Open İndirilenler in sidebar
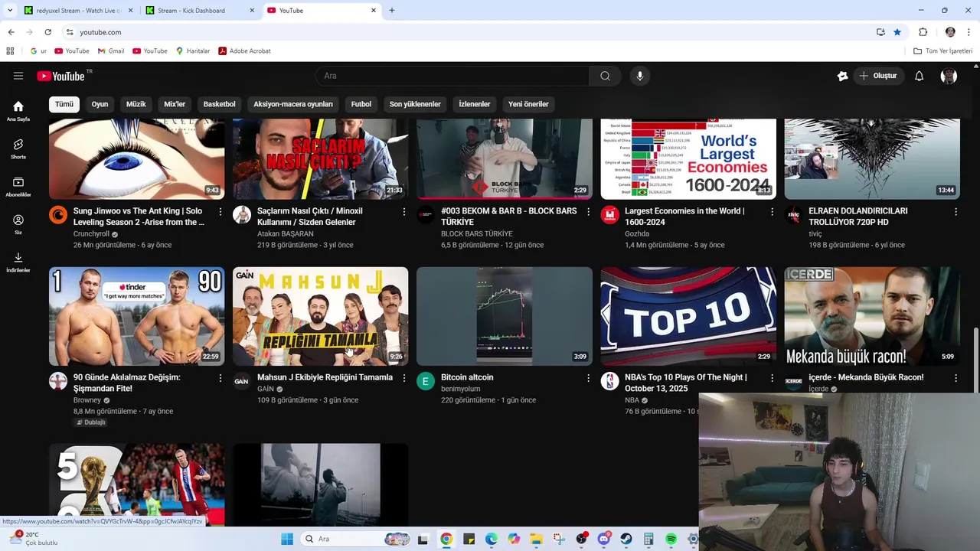Screen dimensions: 980x551 point(18,262)
